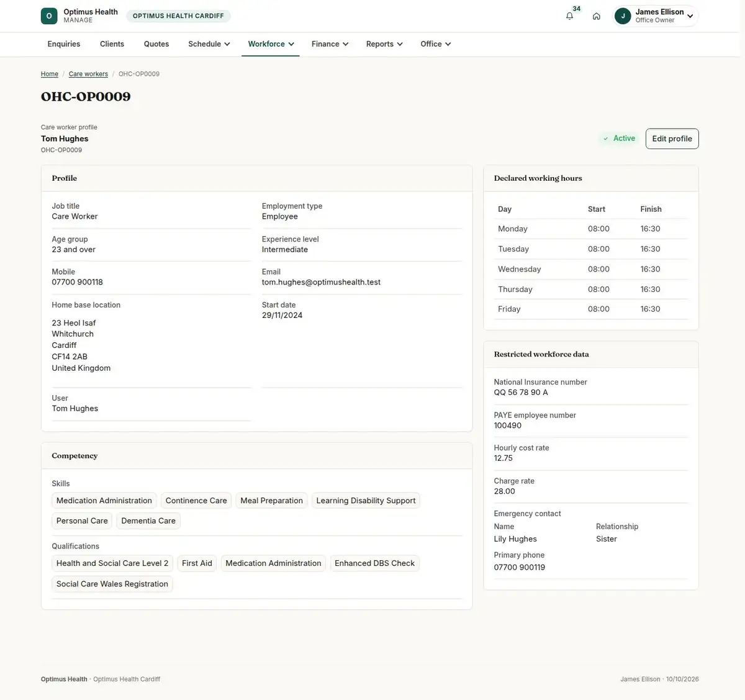Select the Meal Preparation skill tag
Image resolution: width=745 pixels, height=700 pixels.
[x=271, y=501]
